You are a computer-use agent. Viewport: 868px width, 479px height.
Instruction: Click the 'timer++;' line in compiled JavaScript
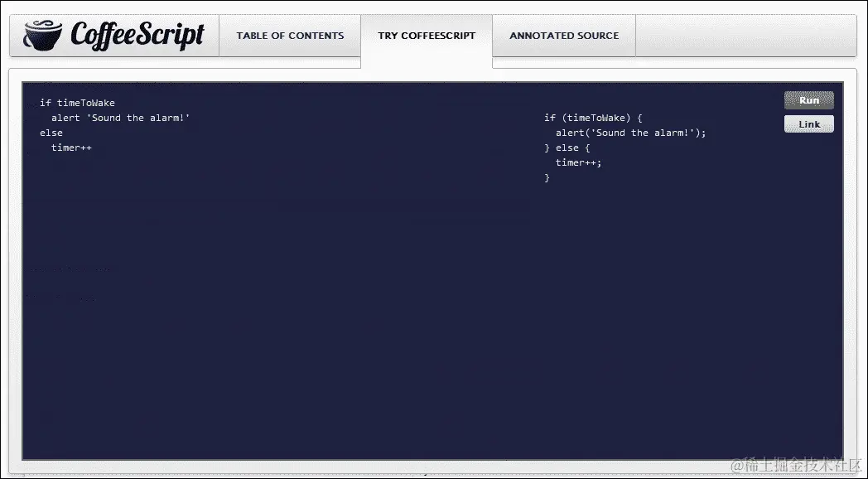click(577, 162)
